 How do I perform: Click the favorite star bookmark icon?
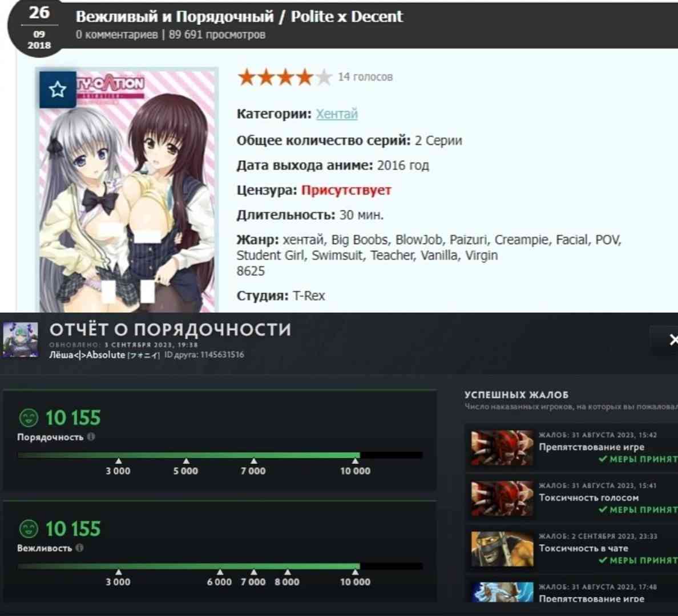click(x=58, y=90)
